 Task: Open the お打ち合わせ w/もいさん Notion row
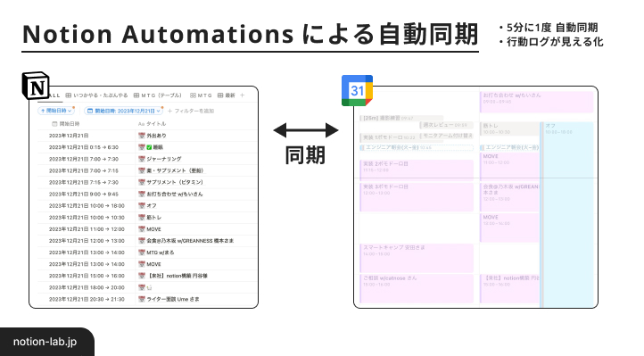[175, 194]
